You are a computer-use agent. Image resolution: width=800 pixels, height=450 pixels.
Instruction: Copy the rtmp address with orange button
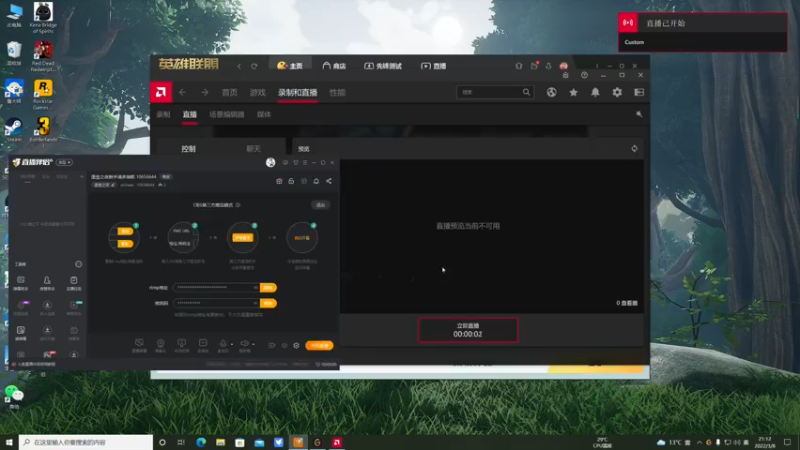268,288
